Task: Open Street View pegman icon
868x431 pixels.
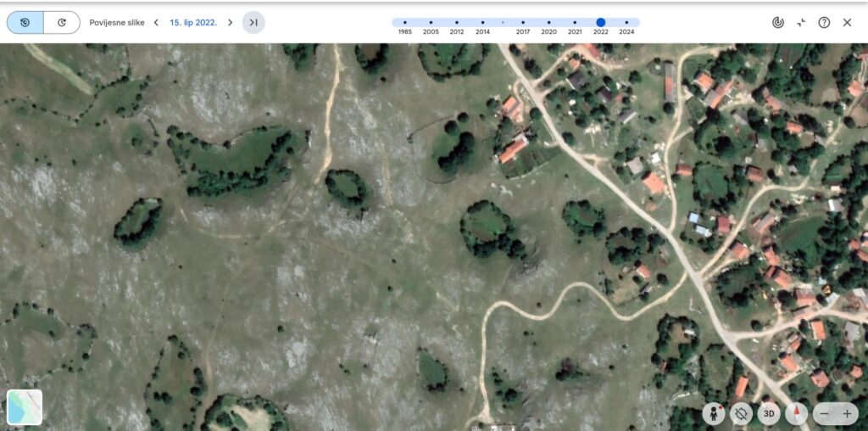Action: [714, 413]
